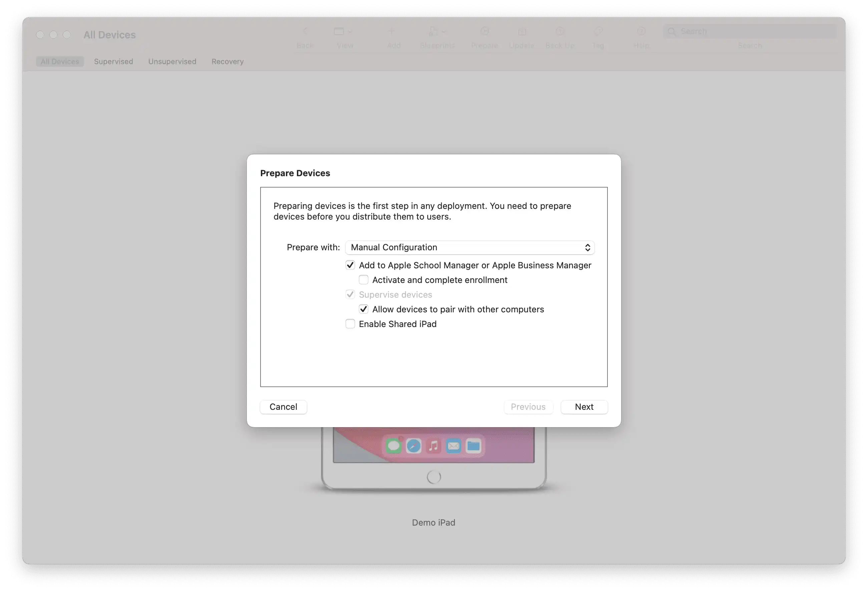Image resolution: width=868 pixels, height=592 pixels.
Task: Click the Prepare with label
Action: pos(313,247)
